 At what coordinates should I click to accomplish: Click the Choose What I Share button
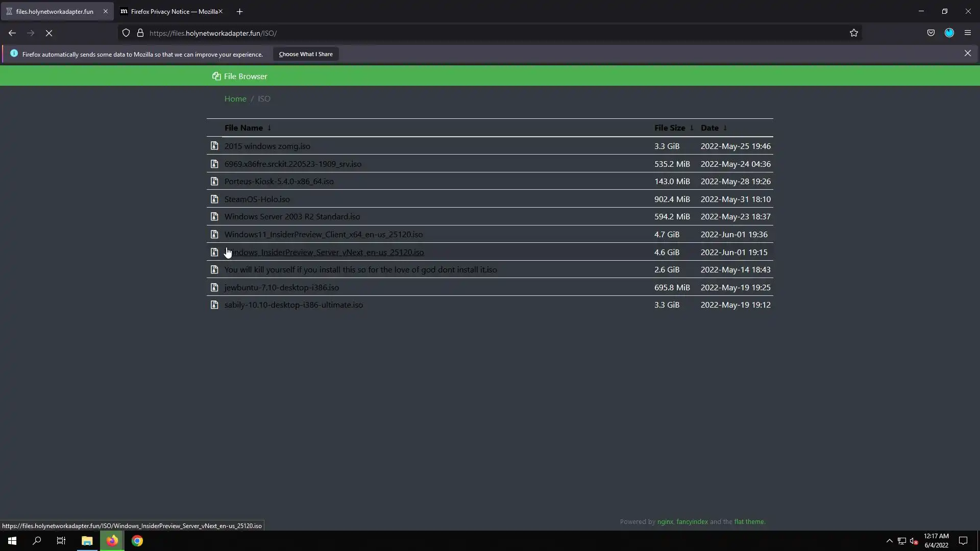[x=305, y=54]
